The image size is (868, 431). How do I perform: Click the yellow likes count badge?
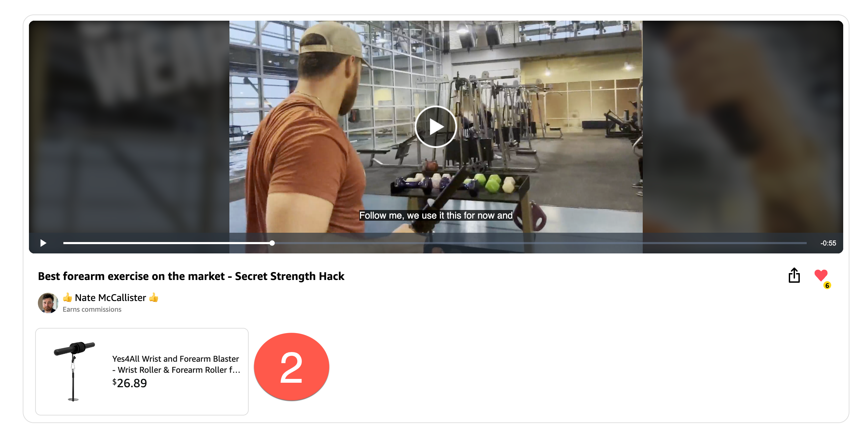(827, 285)
